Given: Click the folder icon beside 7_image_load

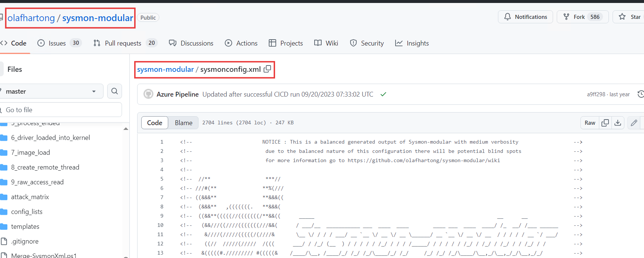Looking at the screenshot, I should tap(4, 153).
